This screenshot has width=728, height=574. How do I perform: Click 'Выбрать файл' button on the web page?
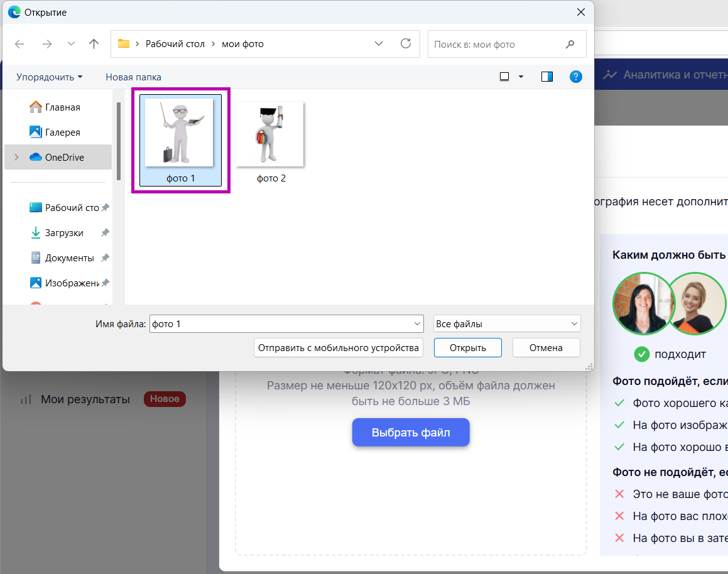coord(411,433)
